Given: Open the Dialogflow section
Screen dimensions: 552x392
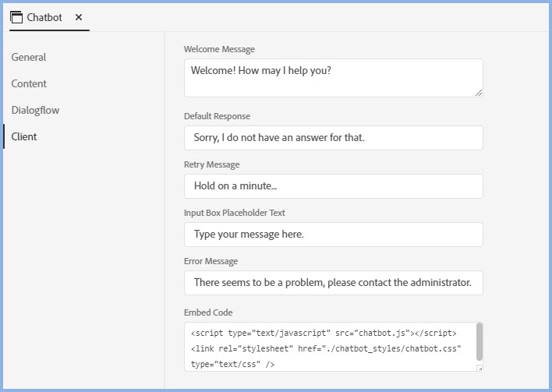Looking at the screenshot, I should 35,110.
